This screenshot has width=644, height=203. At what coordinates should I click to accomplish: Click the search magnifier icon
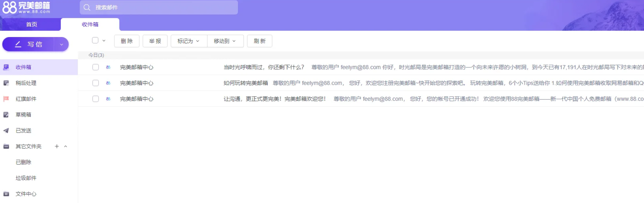87,7
